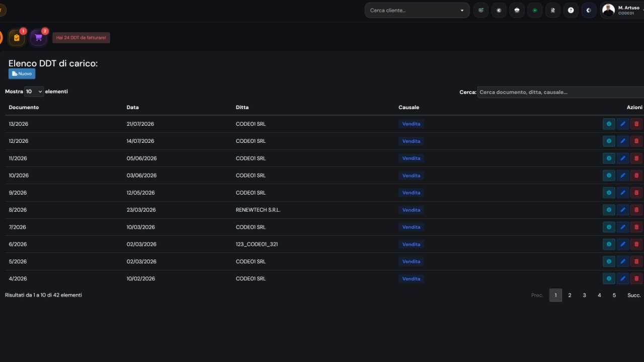This screenshot has width=644, height=362.
Task: Click document number 11/2026
Action: pos(18,158)
